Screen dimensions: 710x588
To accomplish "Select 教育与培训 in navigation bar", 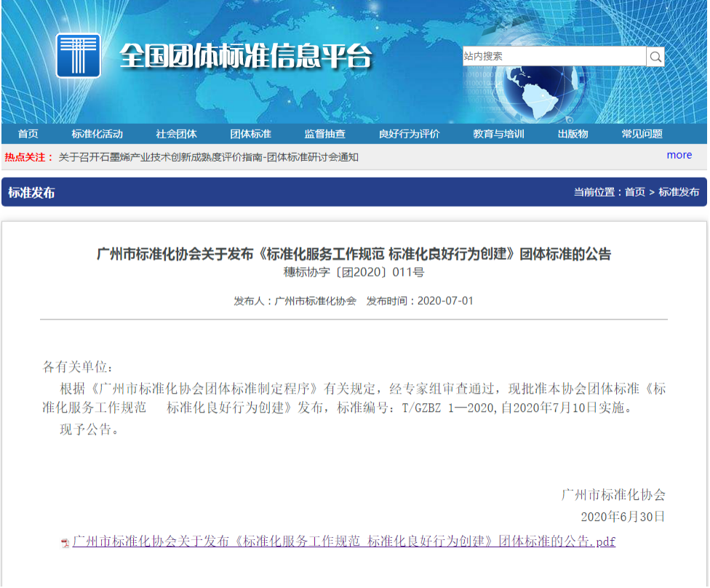I will coord(498,134).
